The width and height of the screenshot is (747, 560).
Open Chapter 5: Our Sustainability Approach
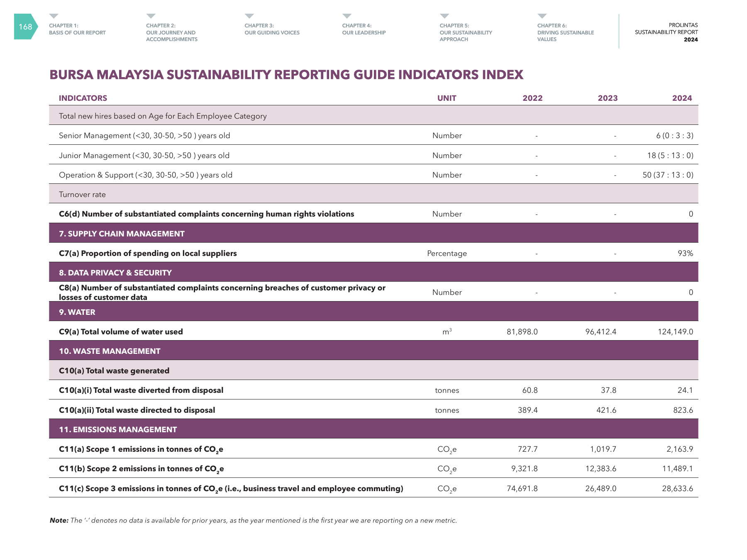[x=466, y=32]
